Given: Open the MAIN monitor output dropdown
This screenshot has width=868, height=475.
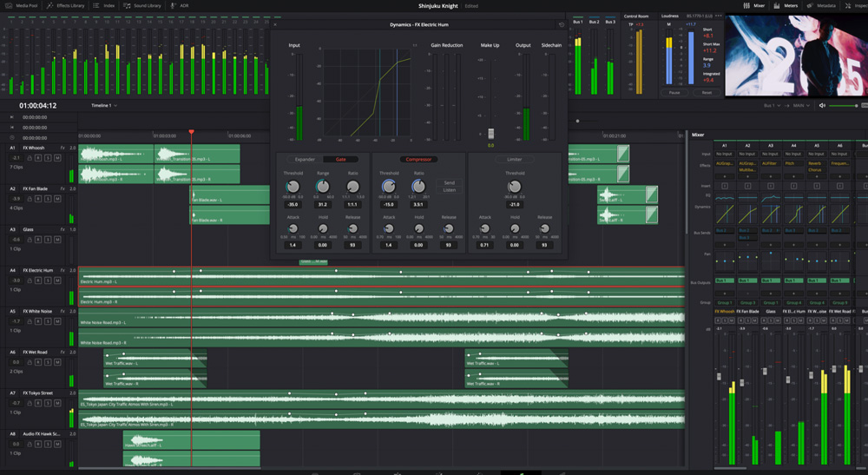Looking at the screenshot, I should pyautogui.click(x=801, y=105).
